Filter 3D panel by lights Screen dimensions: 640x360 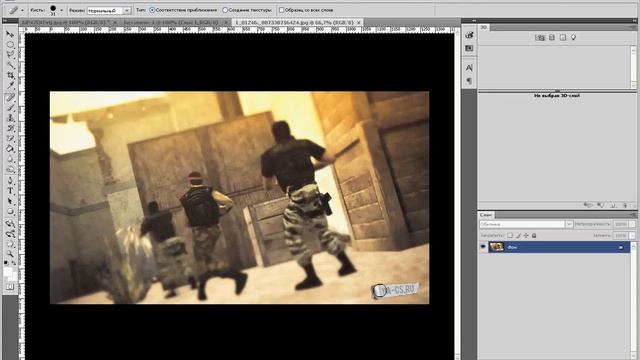pyautogui.click(x=573, y=38)
